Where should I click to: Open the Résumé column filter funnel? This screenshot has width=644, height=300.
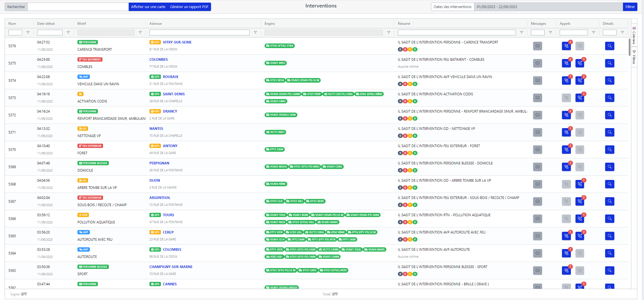pyautogui.click(x=521, y=33)
